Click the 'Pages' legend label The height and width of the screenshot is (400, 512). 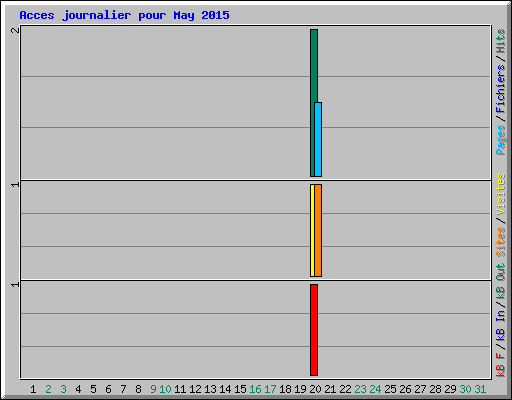501,140
